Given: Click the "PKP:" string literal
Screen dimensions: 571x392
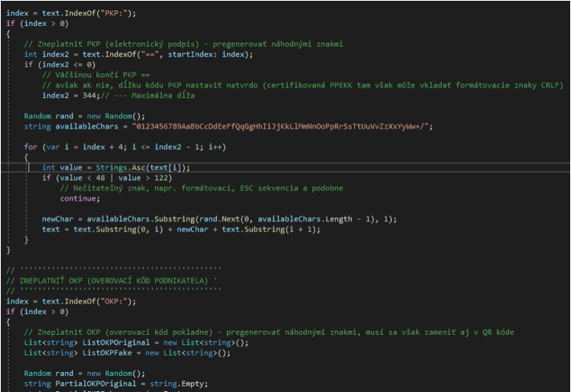Looking at the screenshot, I should (107, 10).
